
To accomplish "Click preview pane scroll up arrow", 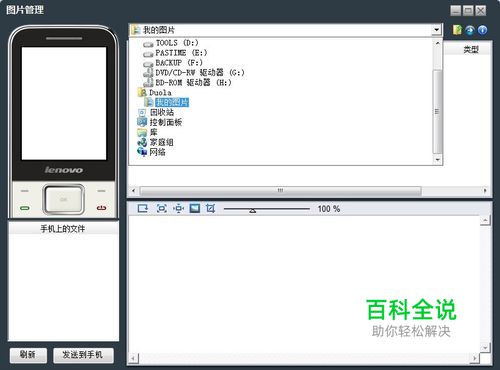I will (x=485, y=220).
